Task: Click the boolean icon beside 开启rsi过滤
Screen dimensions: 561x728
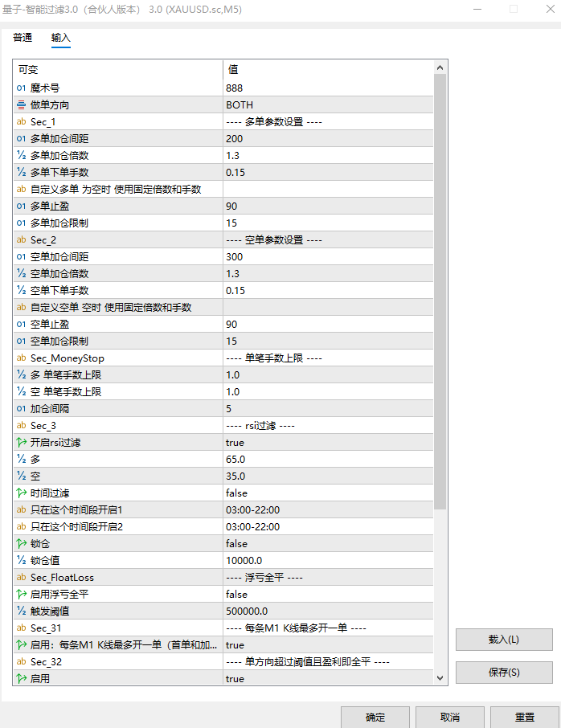Action: coord(22,443)
